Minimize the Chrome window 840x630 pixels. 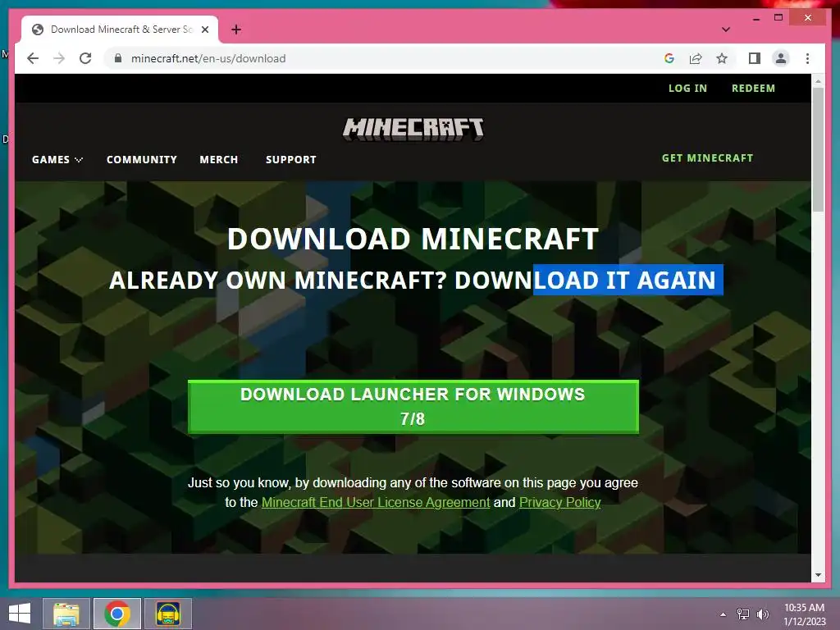pyautogui.click(x=756, y=18)
